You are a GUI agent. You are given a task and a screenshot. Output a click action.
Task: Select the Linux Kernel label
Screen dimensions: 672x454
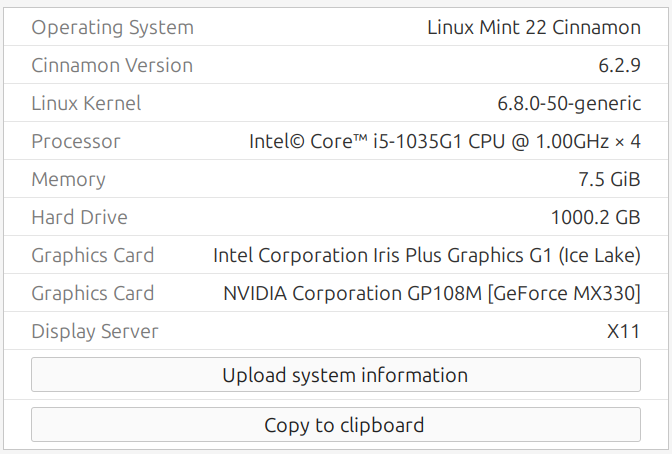(x=86, y=103)
